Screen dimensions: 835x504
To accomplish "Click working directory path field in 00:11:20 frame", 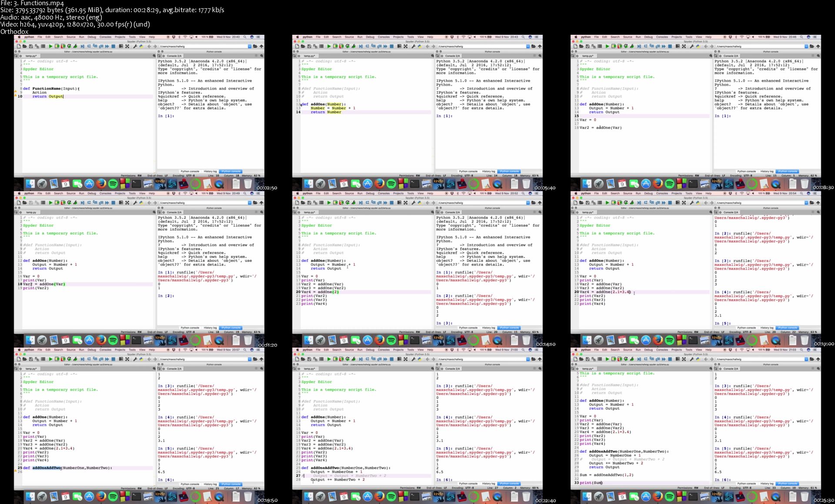I will tap(204, 202).
